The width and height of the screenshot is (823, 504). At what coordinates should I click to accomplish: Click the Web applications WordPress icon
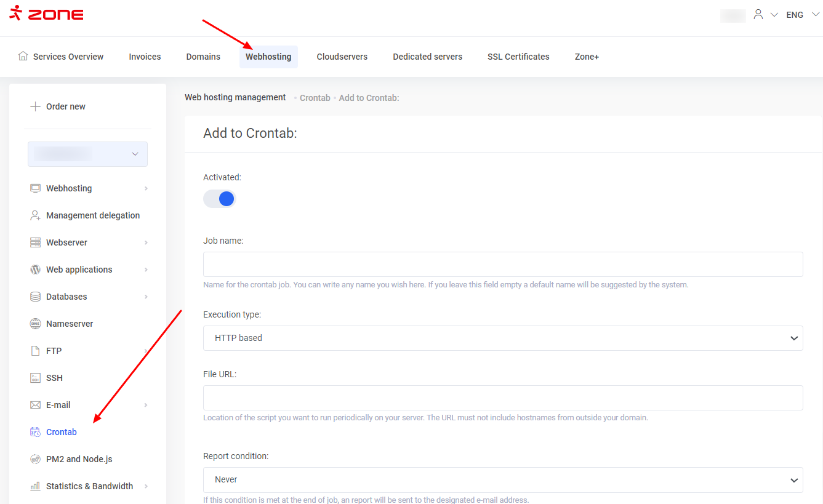click(x=35, y=270)
